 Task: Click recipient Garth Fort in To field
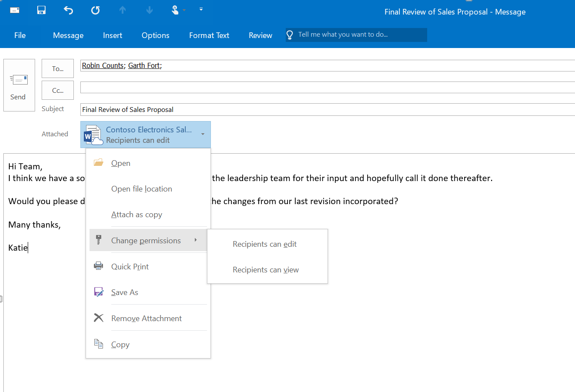pos(144,65)
